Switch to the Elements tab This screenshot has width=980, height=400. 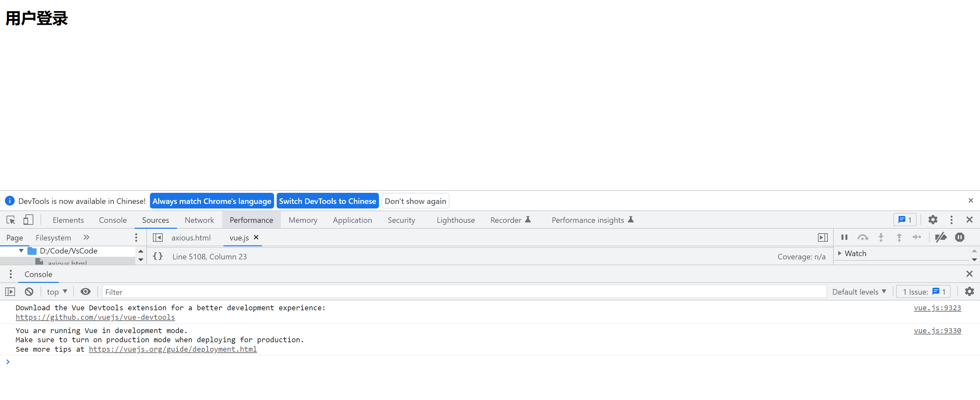point(68,220)
